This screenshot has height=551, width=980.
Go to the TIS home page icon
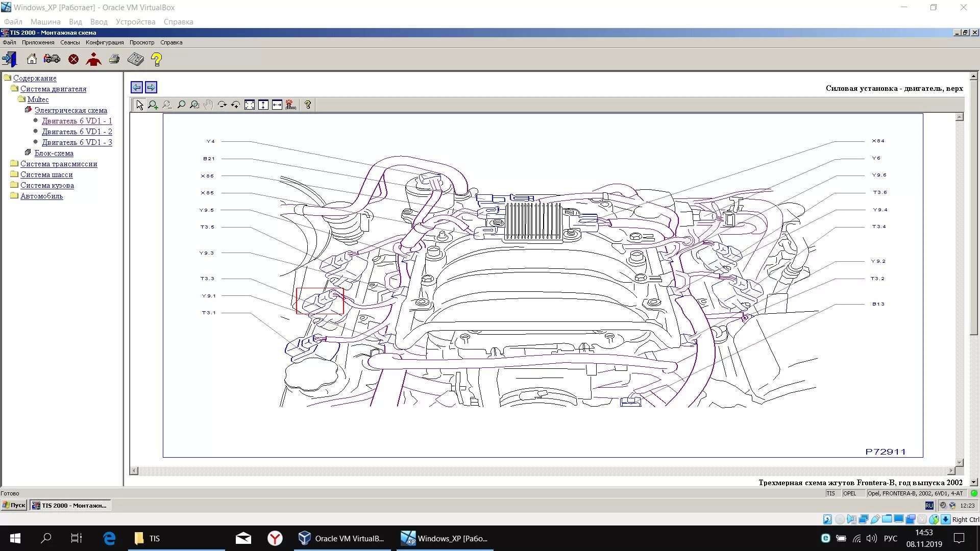[32, 59]
